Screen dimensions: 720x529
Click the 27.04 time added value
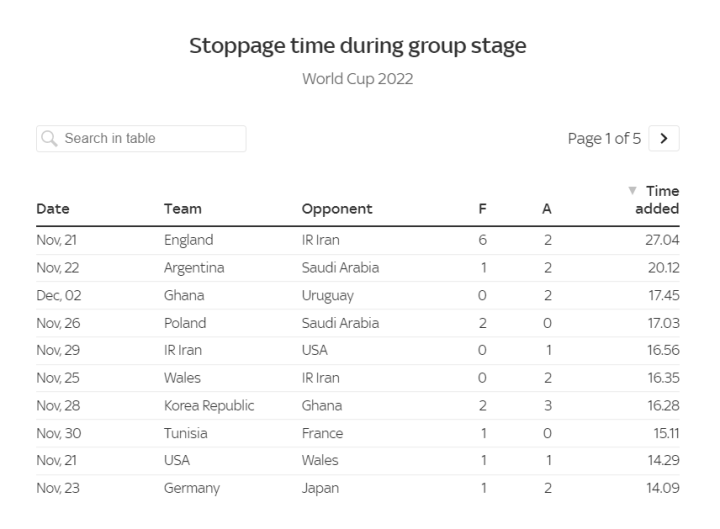coord(660,241)
